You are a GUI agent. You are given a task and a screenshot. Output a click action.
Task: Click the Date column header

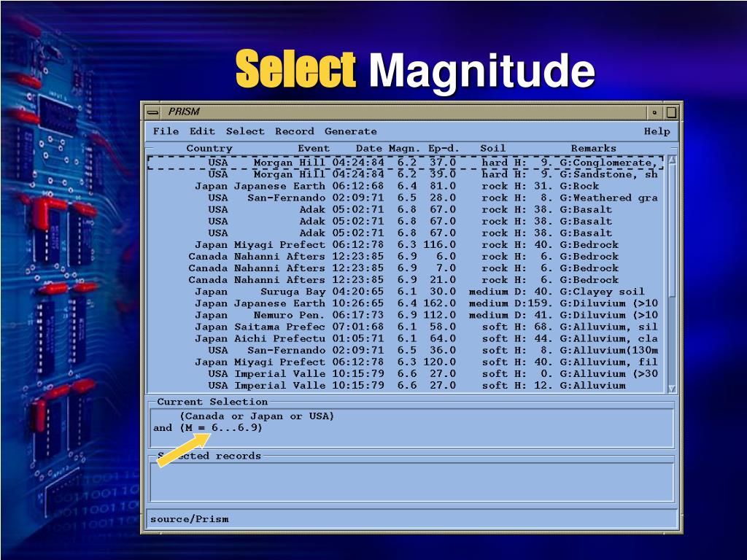coord(368,148)
